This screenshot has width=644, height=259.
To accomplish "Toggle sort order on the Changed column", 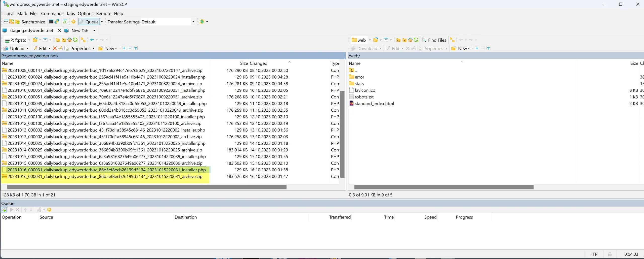I will [259, 63].
